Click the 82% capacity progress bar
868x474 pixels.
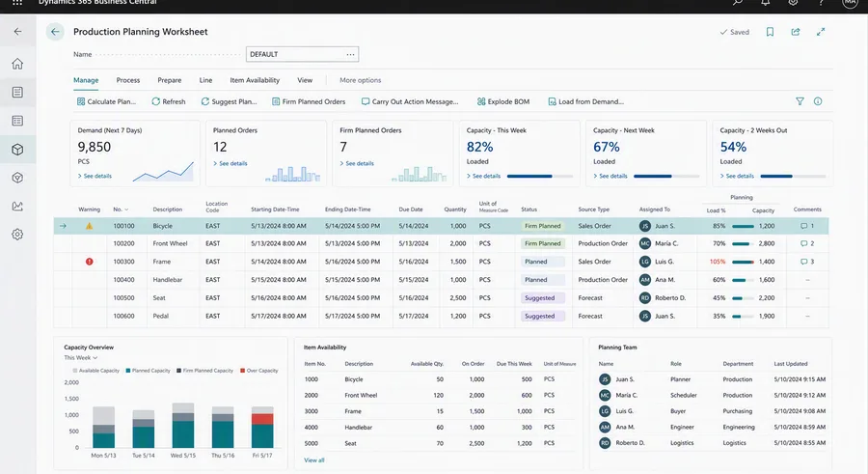(x=540, y=176)
